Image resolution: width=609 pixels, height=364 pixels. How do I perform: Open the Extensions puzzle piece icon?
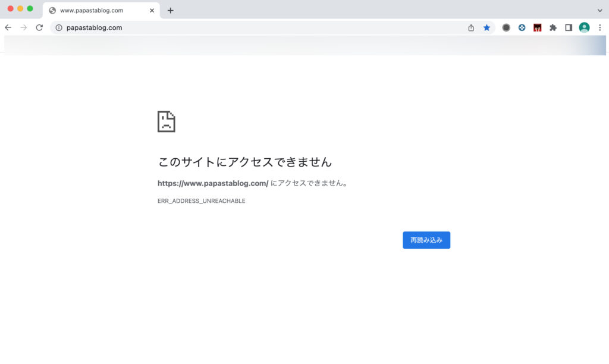point(553,27)
